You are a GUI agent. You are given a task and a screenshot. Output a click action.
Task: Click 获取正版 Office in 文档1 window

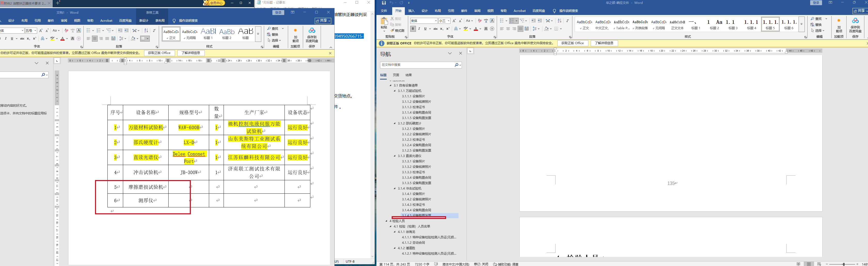(x=159, y=53)
